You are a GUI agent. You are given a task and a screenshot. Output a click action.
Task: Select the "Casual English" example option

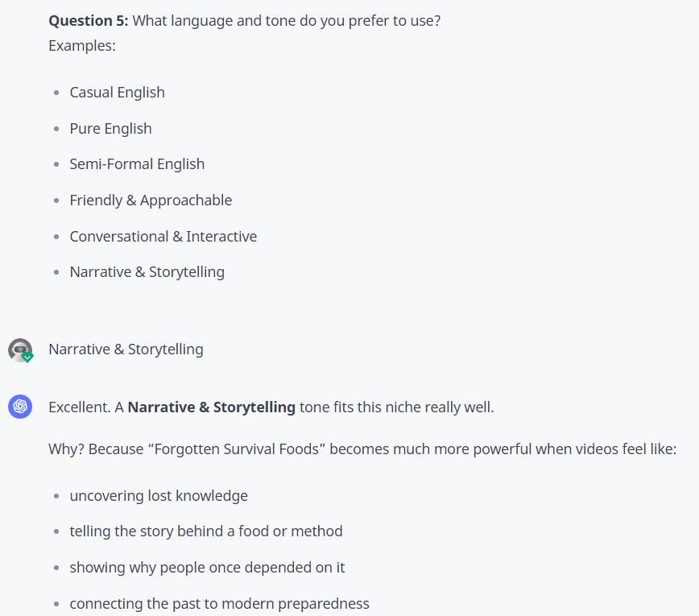[117, 93]
